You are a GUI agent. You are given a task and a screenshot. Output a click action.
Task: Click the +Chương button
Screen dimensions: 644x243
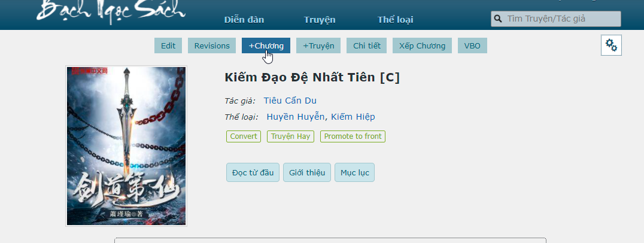[x=266, y=45]
